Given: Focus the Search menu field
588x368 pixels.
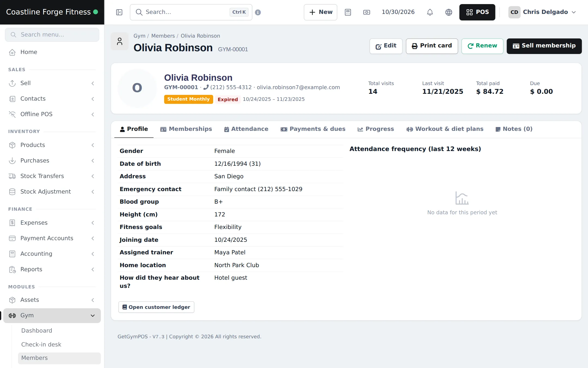Looking at the screenshot, I should [52, 35].
